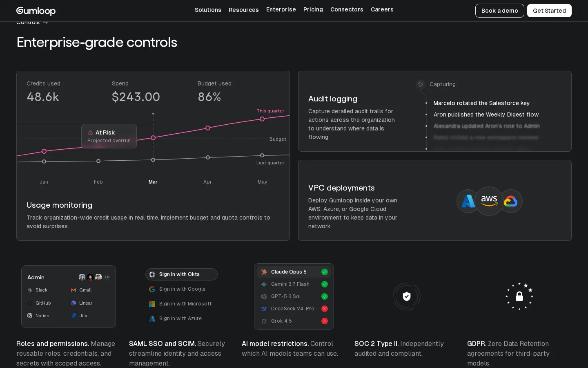Viewport: 588px width, 368px height.
Task: Click the AWS logo under VPC deployments
Action: point(489,201)
